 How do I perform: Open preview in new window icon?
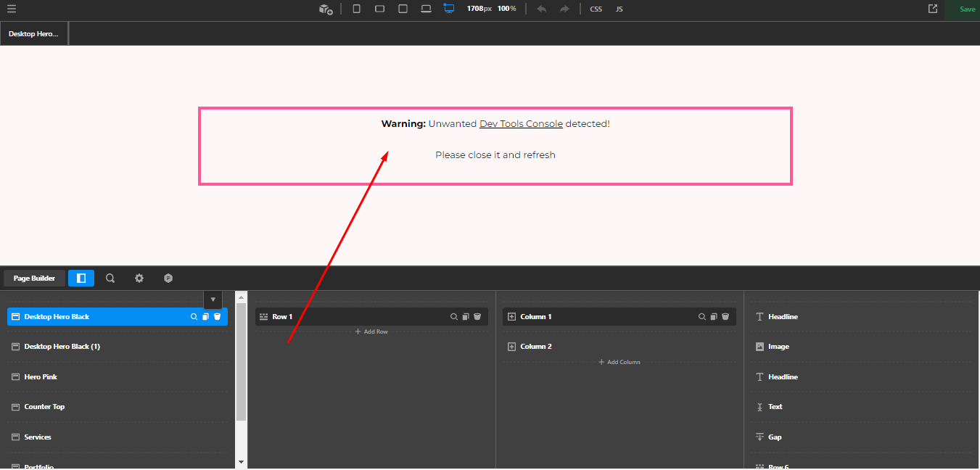933,9
